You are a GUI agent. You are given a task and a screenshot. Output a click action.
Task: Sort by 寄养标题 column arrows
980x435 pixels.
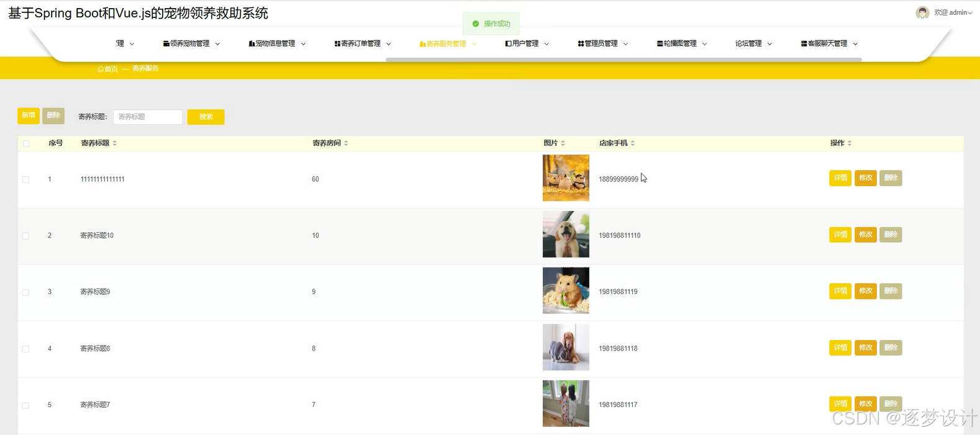[115, 143]
